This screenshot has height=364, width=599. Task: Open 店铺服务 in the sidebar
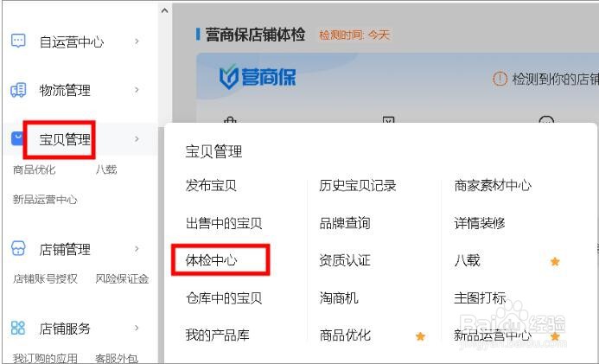click(x=65, y=329)
